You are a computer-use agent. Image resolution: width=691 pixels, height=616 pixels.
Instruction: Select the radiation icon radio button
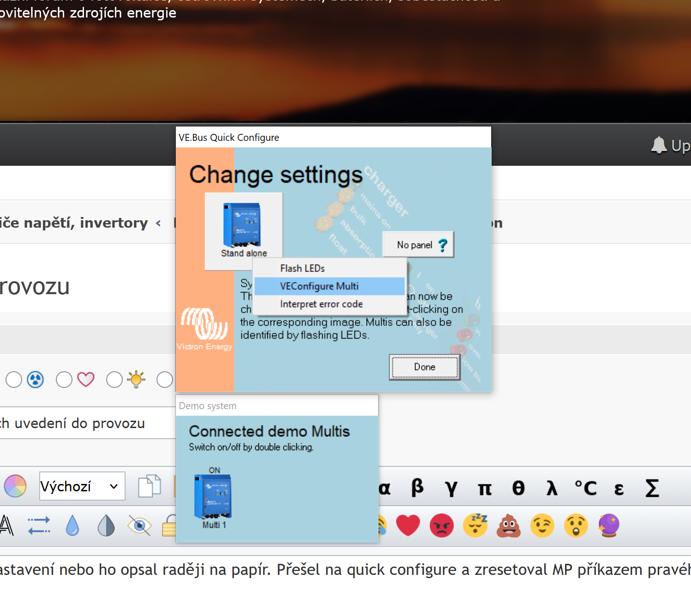[x=14, y=380]
